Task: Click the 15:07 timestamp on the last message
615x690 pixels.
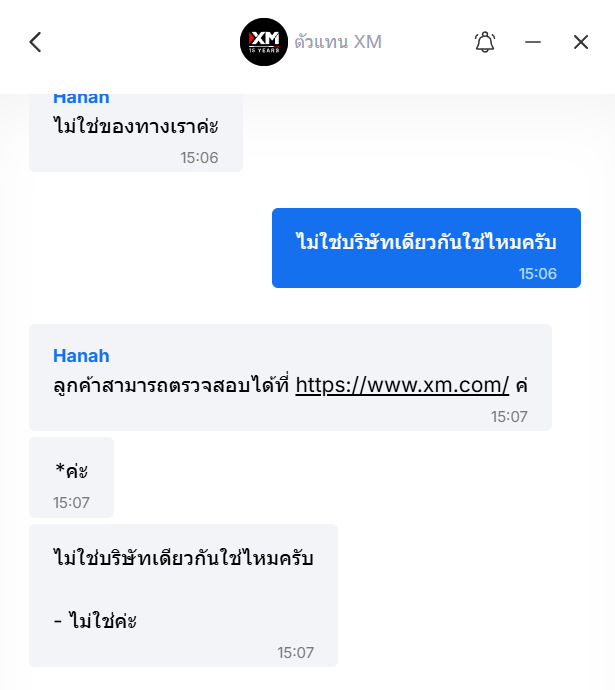Action: [295, 652]
